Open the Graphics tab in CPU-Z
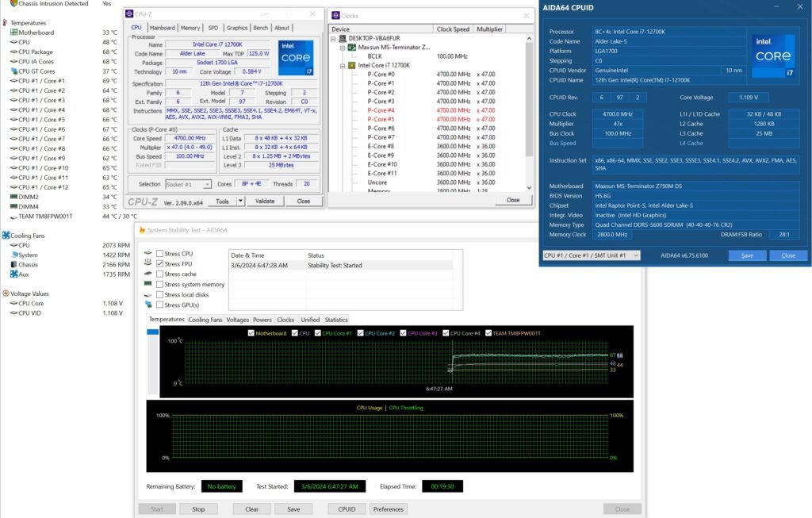The height and width of the screenshot is (518, 812). 236,28
